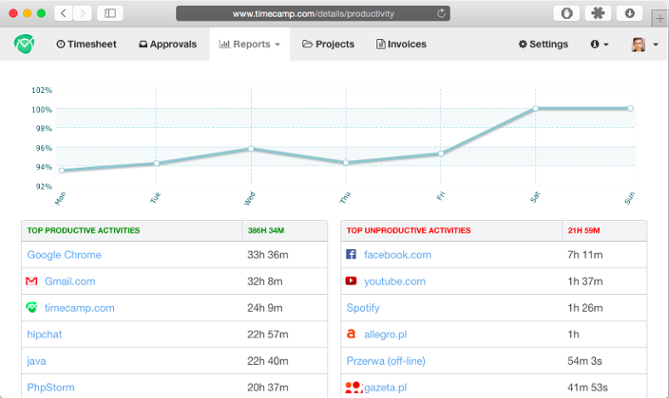Image resolution: width=669 pixels, height=398 pixels.
Task: Click the timecamp.com row favicon
Action: pyautogui.click(x=32, y=308)
